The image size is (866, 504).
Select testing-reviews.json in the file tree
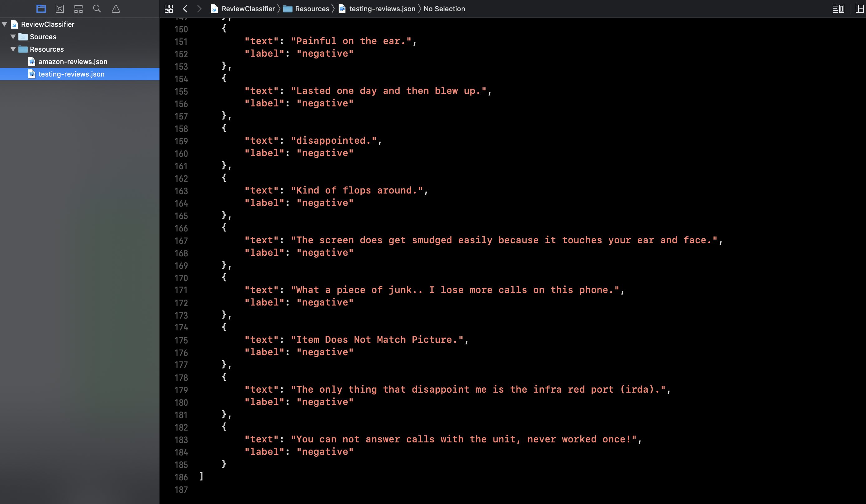click(x=71, y=74)
